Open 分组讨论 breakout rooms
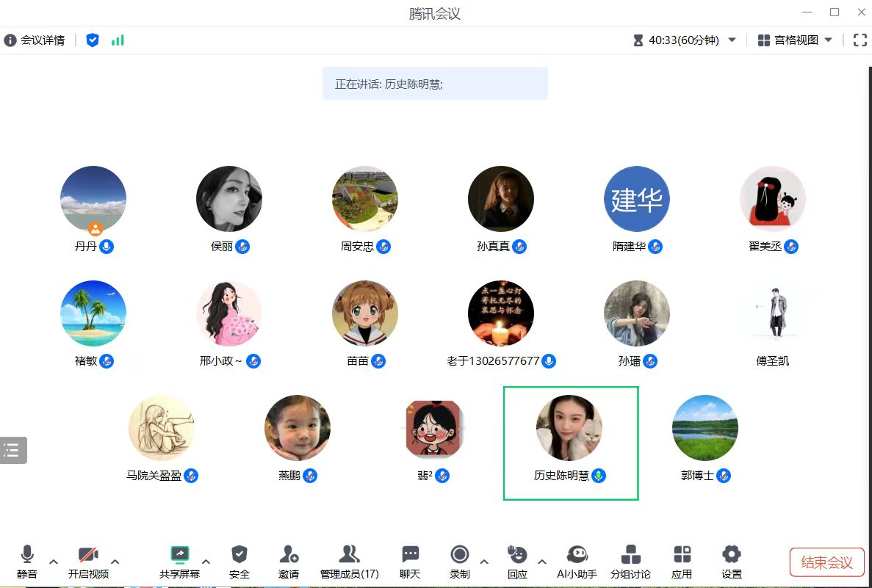 pos(630,562)
